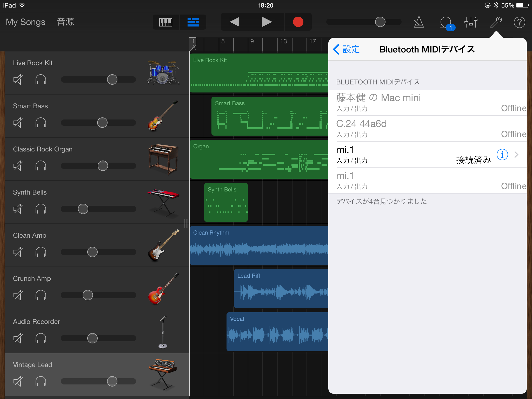Screen dimensions: 532x399
Task: Tap the Wi-Fi status icon
Action: [x=22, y=5]
